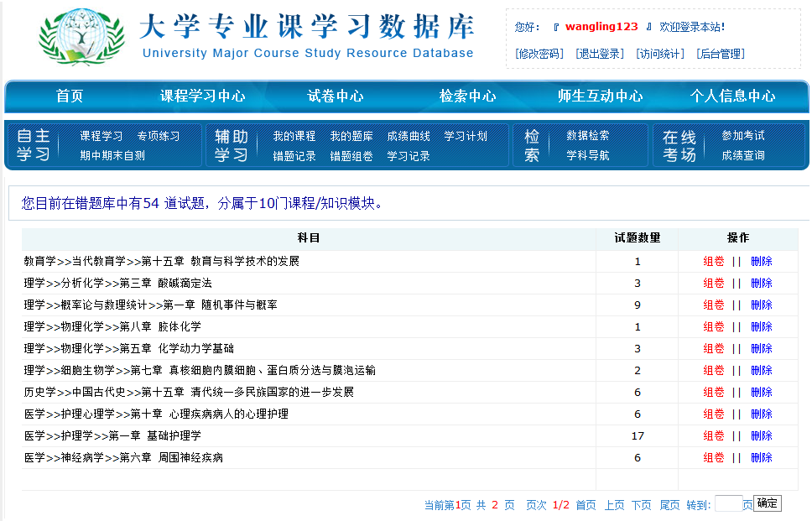Delete the 护理心理学 第十章 row
Screen dimensions: 812x521
point(762,414)
